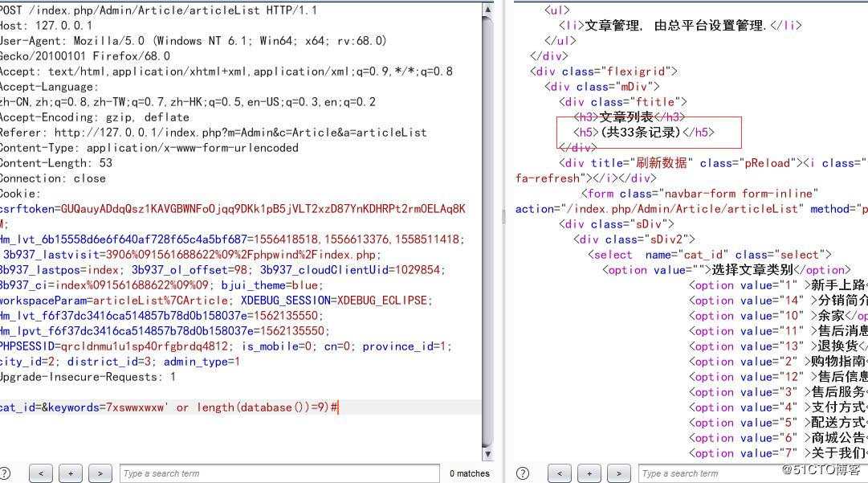The image size is (868, 483).
Task: Click the div title="刷新数据" line
Action: 714,163
